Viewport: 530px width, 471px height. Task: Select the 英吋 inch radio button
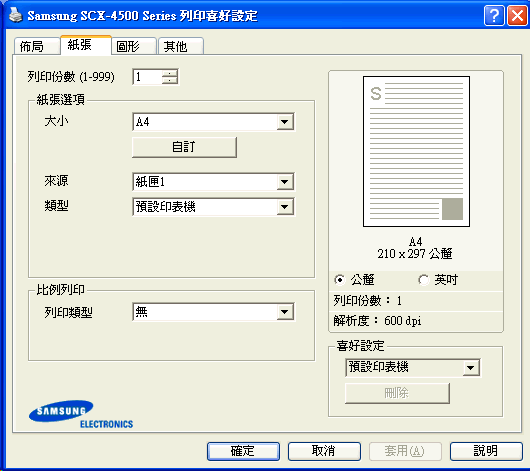tap(424, 280)
